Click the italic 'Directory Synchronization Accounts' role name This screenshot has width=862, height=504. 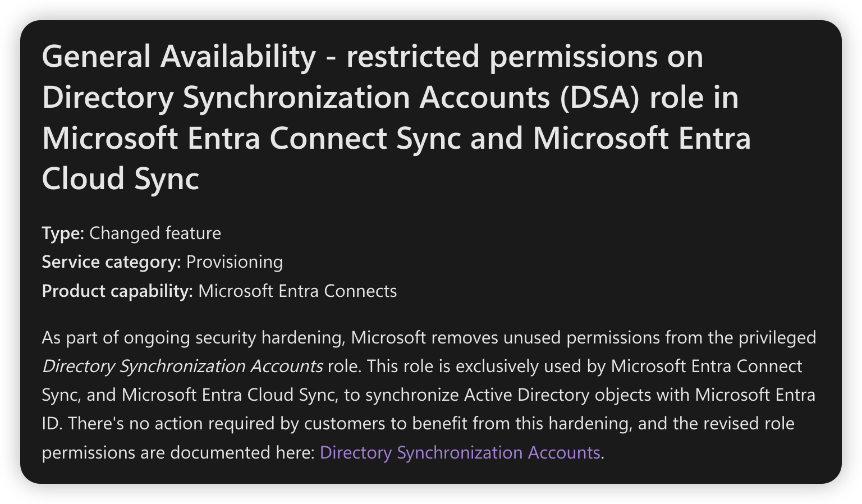tap(182, 366)
